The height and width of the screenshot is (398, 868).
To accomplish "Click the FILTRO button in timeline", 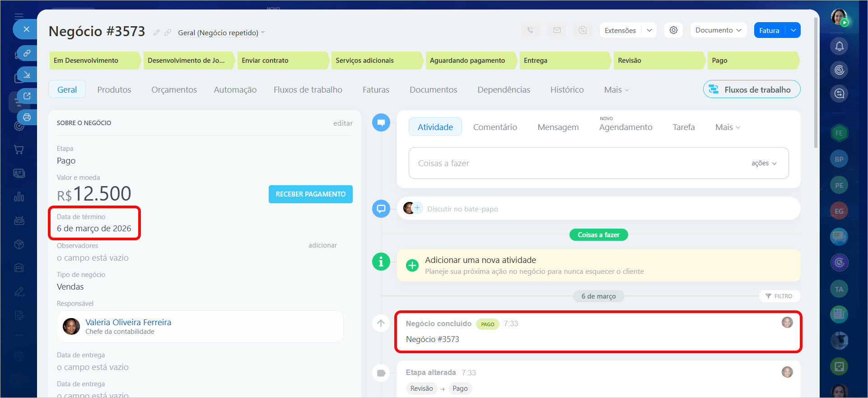I will pyautogui.click(x=779, y=296).
